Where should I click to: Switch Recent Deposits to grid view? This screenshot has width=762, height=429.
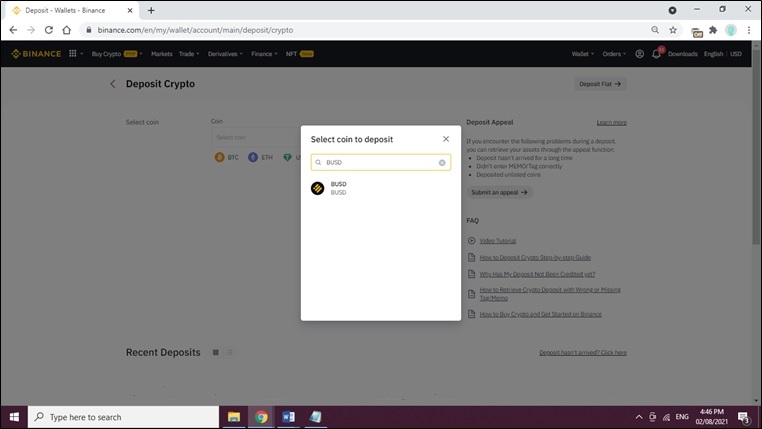coord(216,352)
